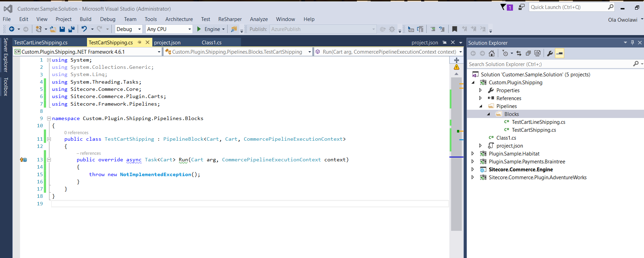Viewport: 644px width, 258px height.
Task: Click the Navigate Backward arrow in toolbar
Action: 12,29
